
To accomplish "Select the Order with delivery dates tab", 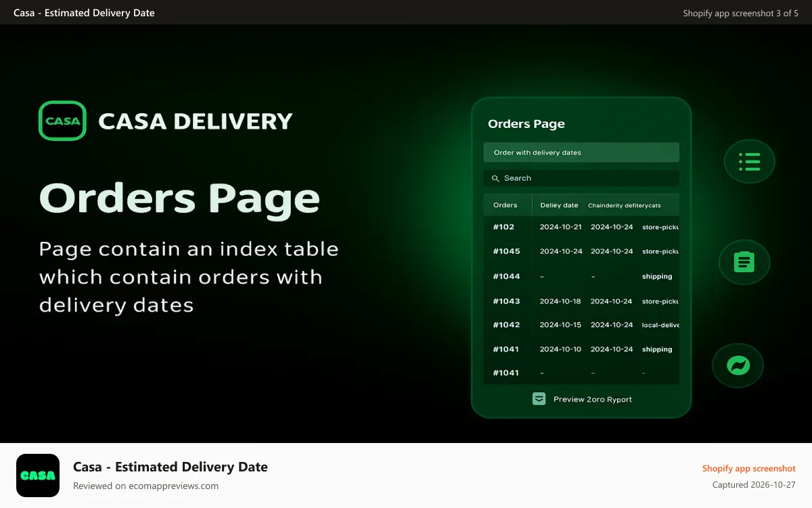I will click(581, 152).
